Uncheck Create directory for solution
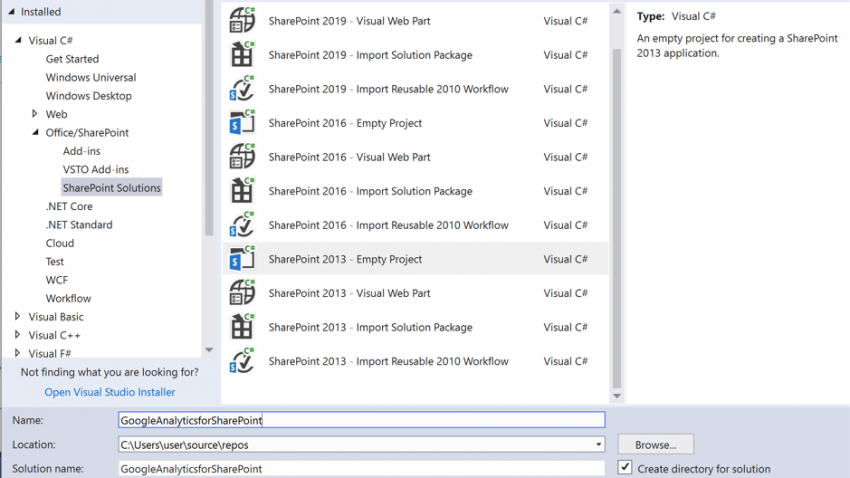Image resolution: width=850 pixels, height=478 pixels. point(625,468)
